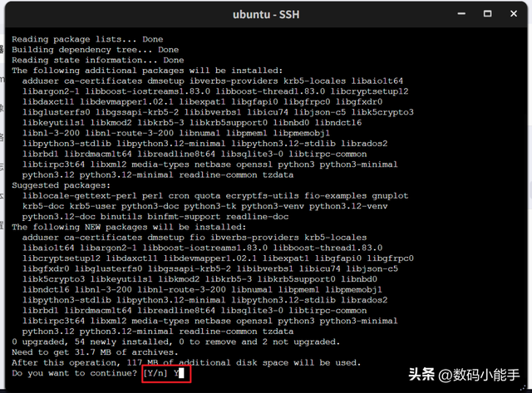Click the '[Y/n]' prompt text
This screenshot has width=532, height=393.
pyautogui.click(x=155, y=373)
